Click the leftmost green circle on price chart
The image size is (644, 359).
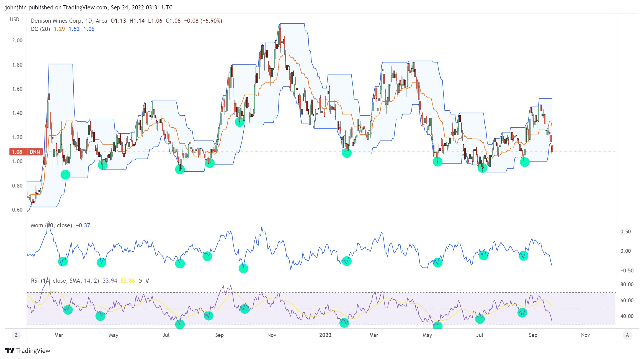(x=65, y=175)
